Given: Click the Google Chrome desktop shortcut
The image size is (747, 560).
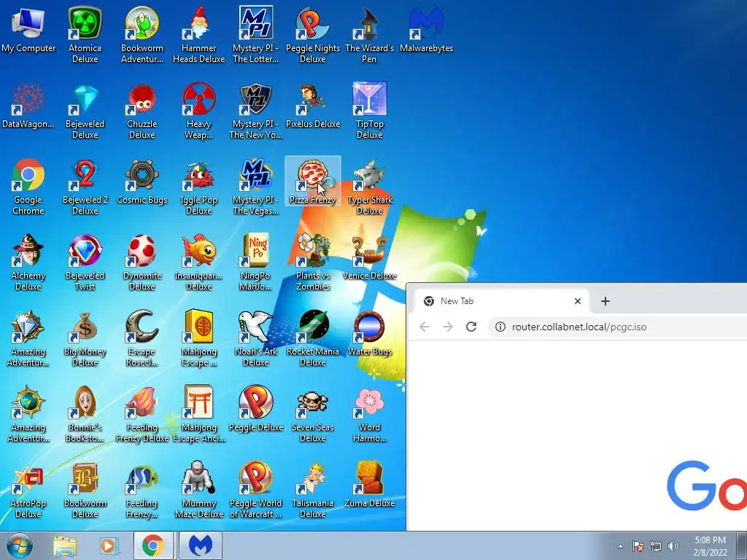Looking at the screenshot, I should (28, 187).
